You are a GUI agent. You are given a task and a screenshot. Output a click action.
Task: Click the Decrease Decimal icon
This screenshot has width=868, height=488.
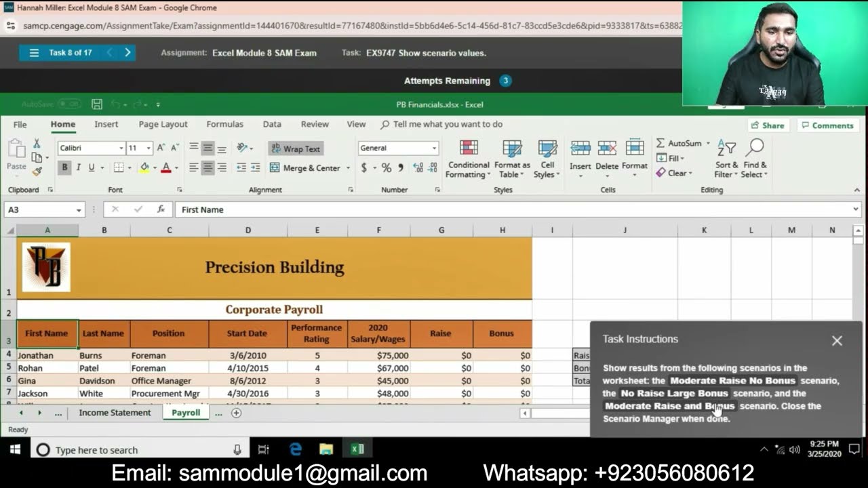click(x=433, y=167)
